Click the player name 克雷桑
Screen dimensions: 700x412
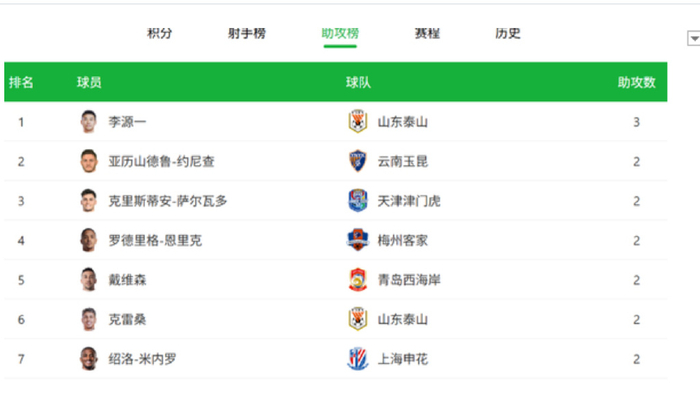coord(127,319)
